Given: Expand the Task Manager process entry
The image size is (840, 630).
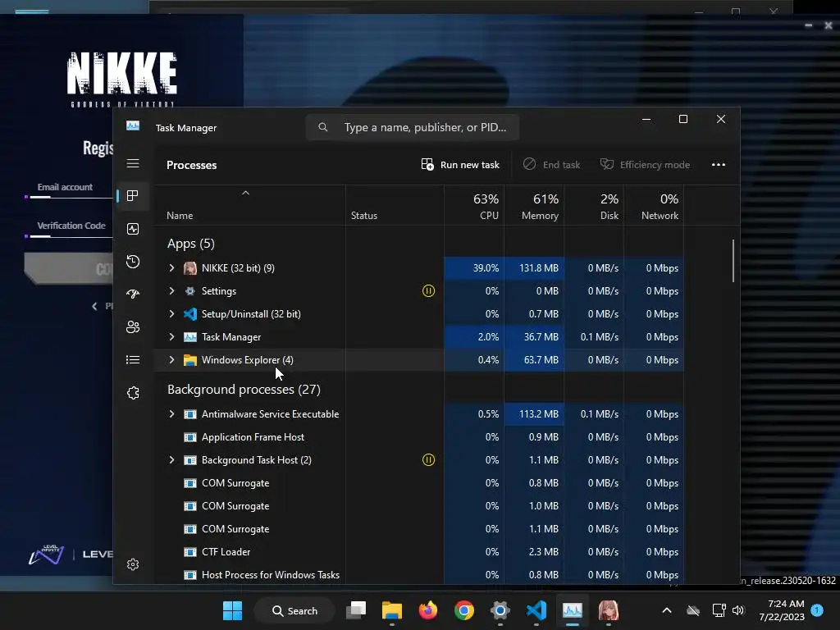Looking at the screenshot, I should [x=171, y=337].
